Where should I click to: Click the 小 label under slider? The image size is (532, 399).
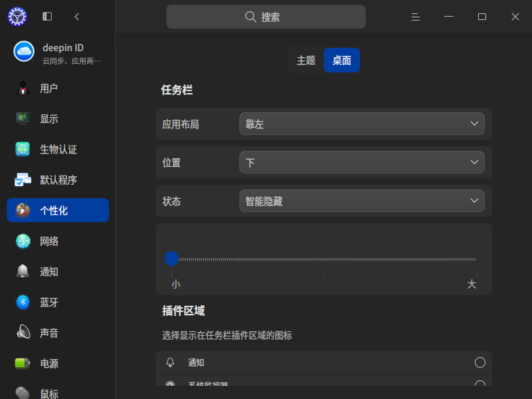[176, 284]
